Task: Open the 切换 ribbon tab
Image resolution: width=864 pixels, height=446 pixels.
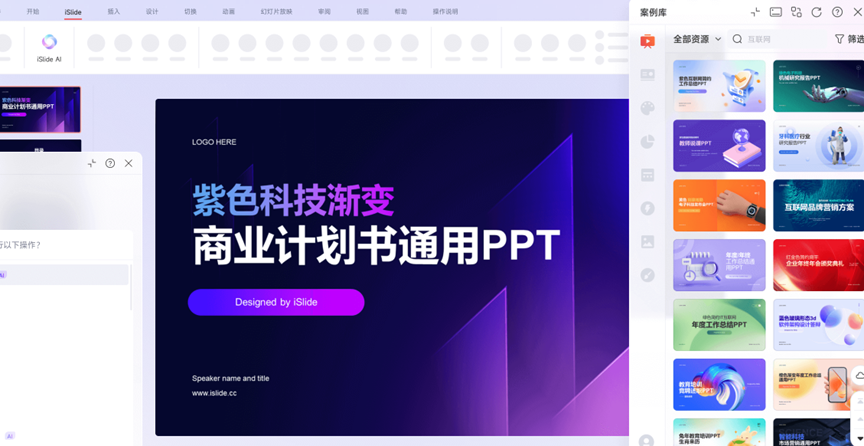Action: click(190, 12)
